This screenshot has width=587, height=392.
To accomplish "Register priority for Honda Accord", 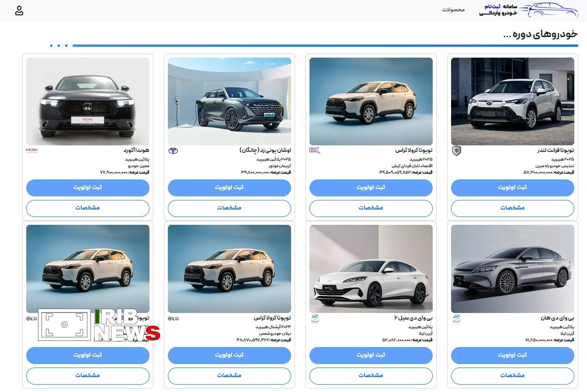I will 87,188.
